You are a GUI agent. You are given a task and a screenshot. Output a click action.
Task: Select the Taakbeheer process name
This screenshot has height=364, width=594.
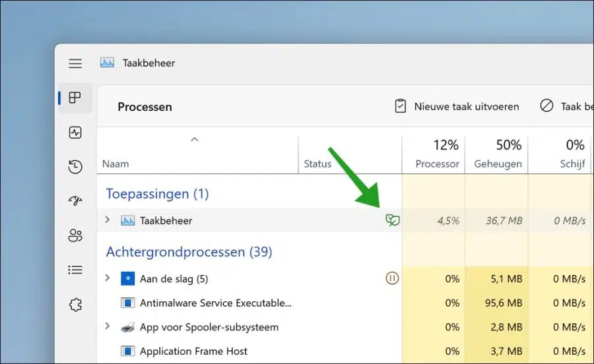coord(166,221)
